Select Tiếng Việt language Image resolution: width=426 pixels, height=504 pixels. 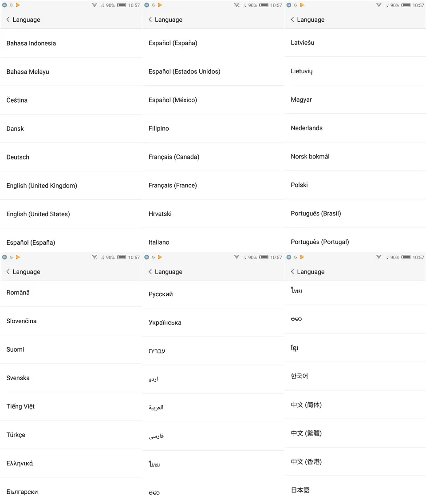point(71,406)
